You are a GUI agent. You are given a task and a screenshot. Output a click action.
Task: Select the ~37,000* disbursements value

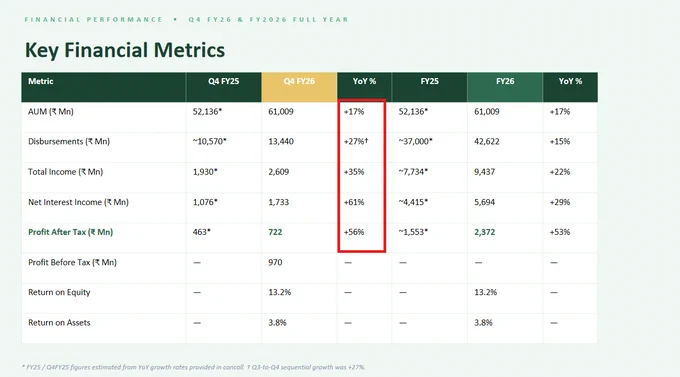415,141
